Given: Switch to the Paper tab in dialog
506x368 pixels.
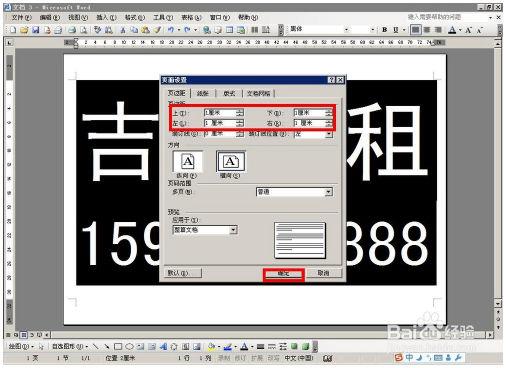Looking at the screenshot, I should (x=203, y=93).
